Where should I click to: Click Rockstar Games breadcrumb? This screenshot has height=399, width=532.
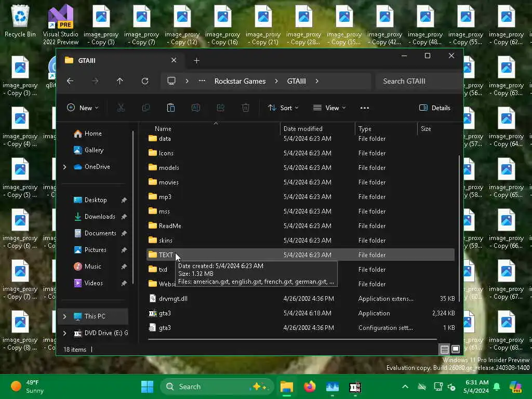pos(240,81)
